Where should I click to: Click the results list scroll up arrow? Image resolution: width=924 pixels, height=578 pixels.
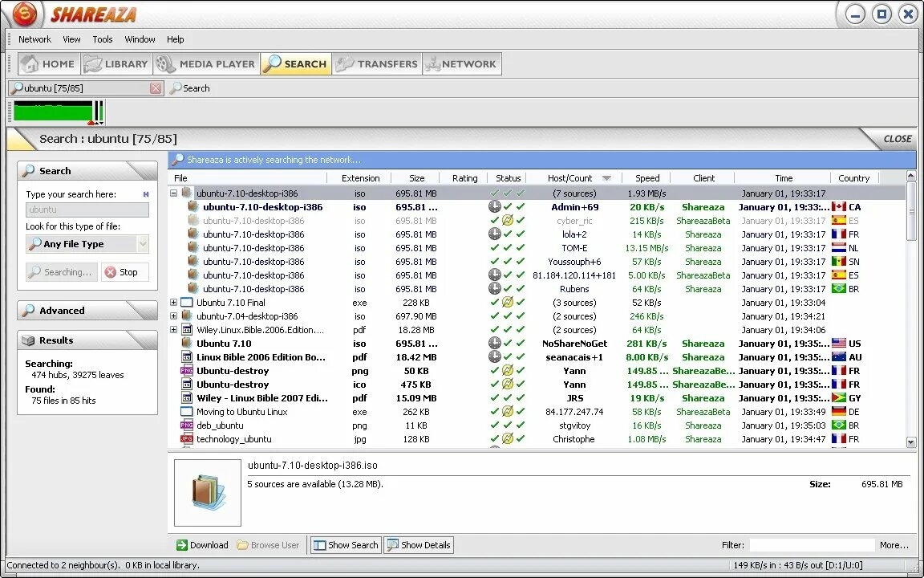911,177
